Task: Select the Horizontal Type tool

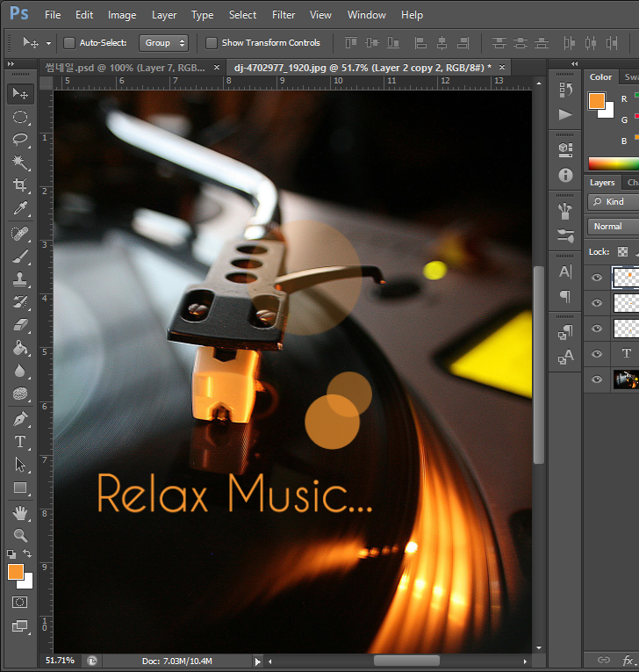Action: pos(19,442)
